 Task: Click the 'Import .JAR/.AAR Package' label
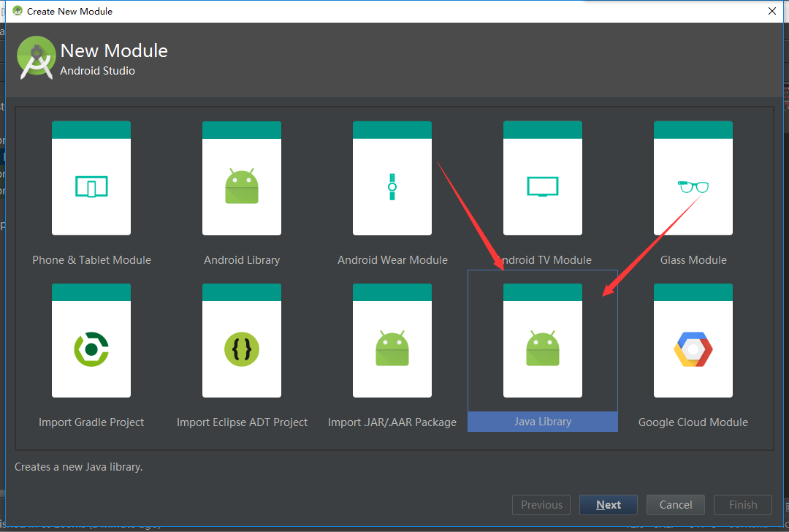(x=392, y=422)
